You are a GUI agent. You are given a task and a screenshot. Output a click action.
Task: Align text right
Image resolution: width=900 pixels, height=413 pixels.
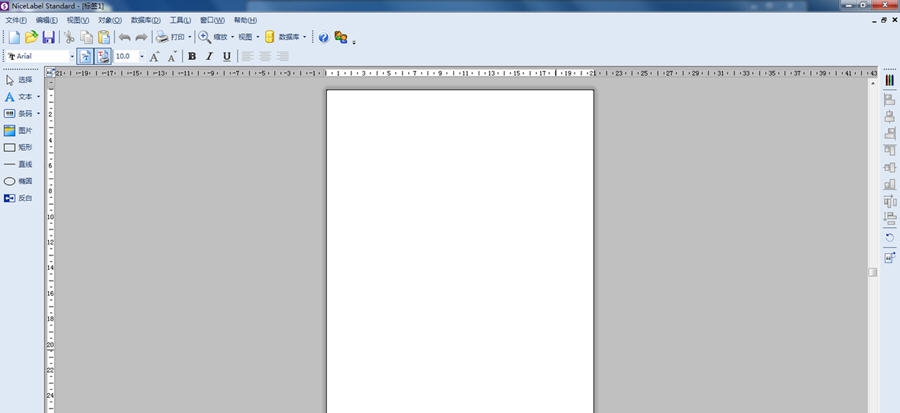[x=282, y=56]
